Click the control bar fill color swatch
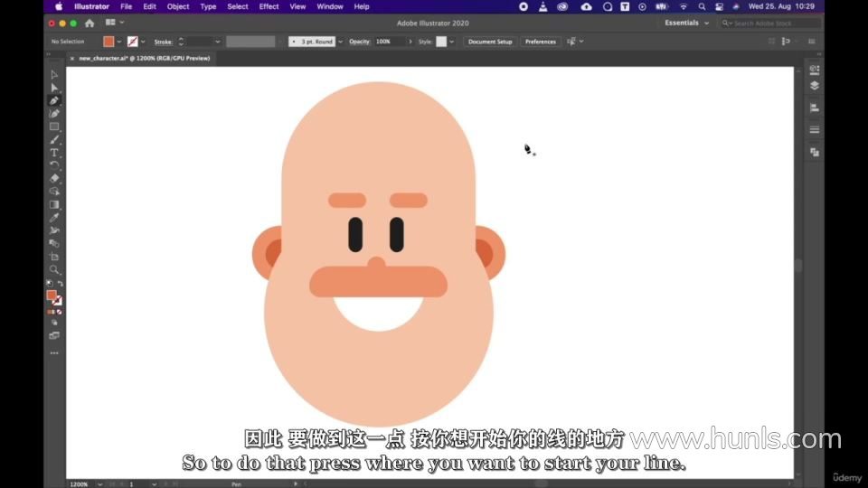 [108, 42]
